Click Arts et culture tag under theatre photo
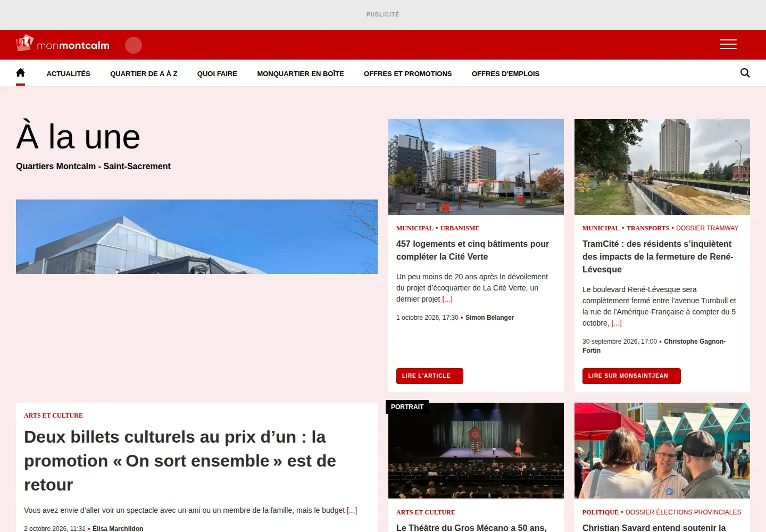 click(x=426, y=512)
